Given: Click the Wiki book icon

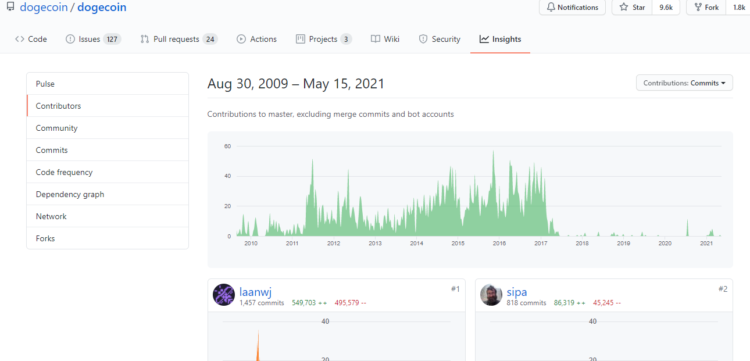Looking at the screenshot, I should [375, 39].
